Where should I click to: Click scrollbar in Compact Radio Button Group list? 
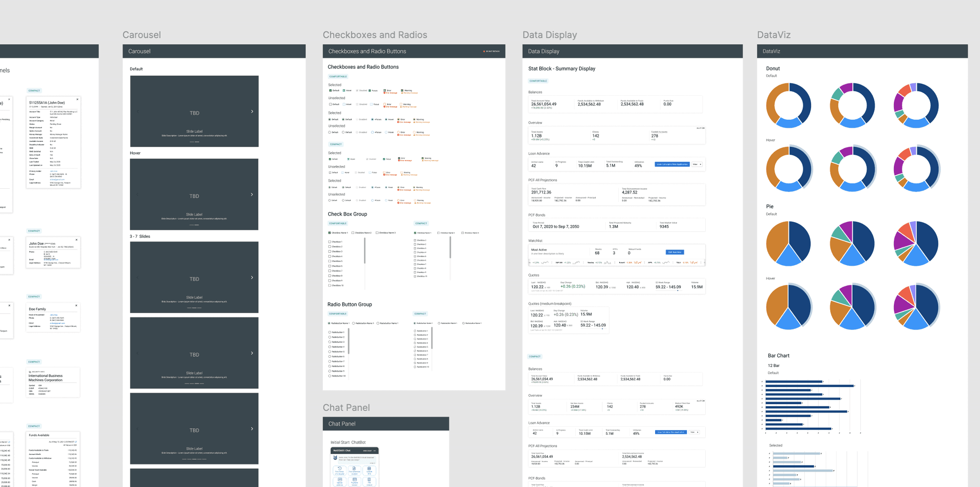coord(432,338)
